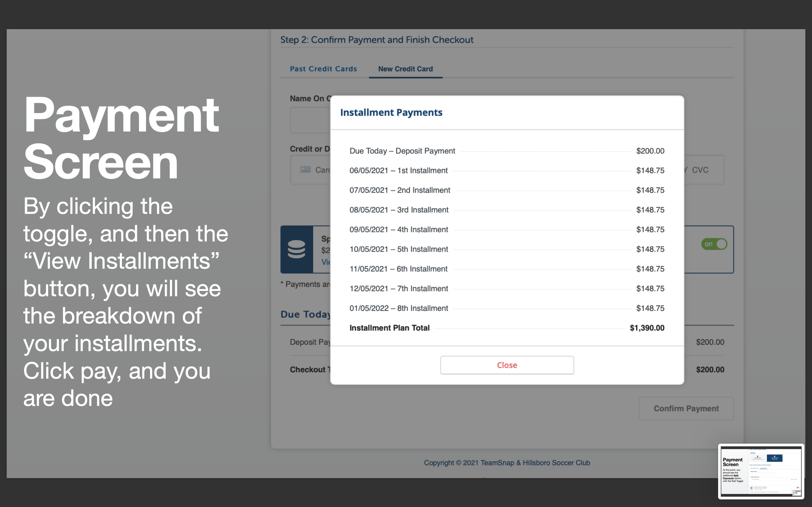
Task: Select the 1st Installment line item
Action: pyautogui.click(x=399, y=170)
